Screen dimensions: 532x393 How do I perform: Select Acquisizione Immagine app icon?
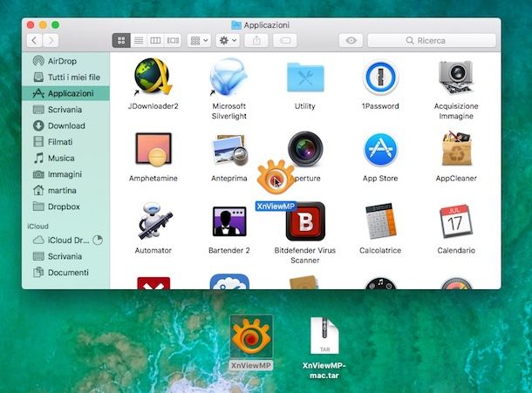pos(456,78)
